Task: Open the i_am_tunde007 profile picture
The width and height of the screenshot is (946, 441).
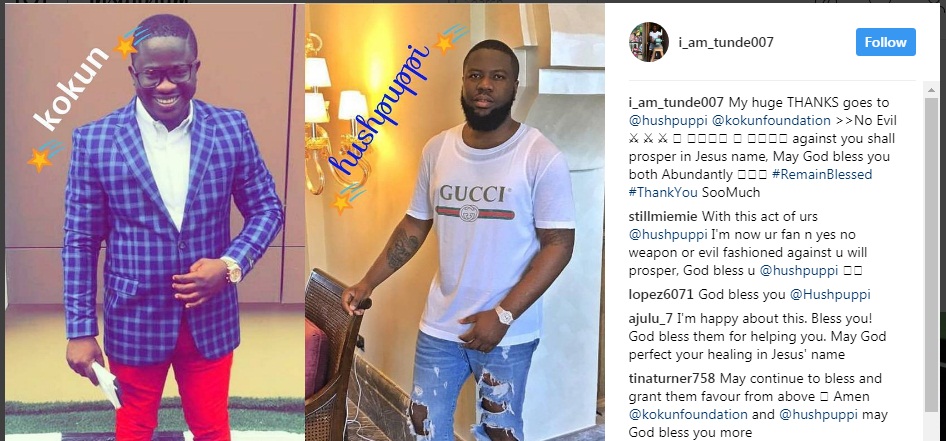Action: click(x=649, y=42)
